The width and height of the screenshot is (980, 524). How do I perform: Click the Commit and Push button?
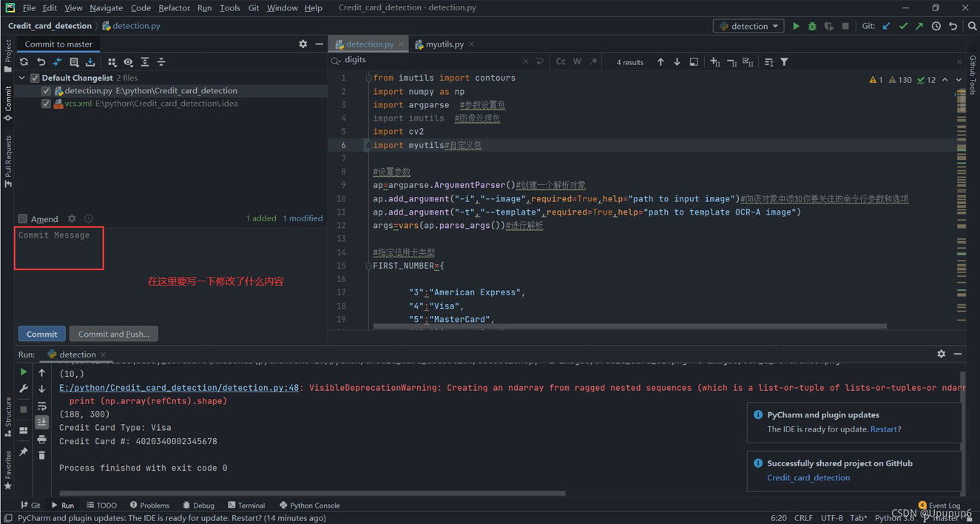tap(113, 334)
